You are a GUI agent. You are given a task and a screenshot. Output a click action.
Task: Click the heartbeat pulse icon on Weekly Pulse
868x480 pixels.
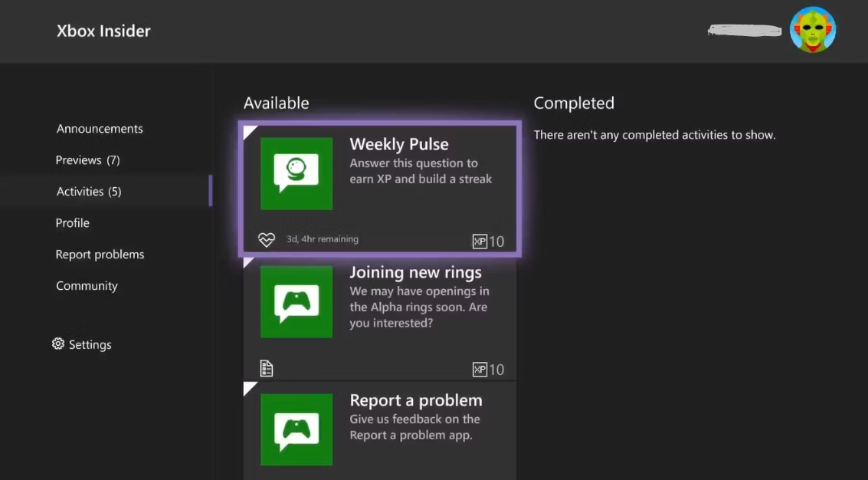pyautogui.click(x=267, y=239)
